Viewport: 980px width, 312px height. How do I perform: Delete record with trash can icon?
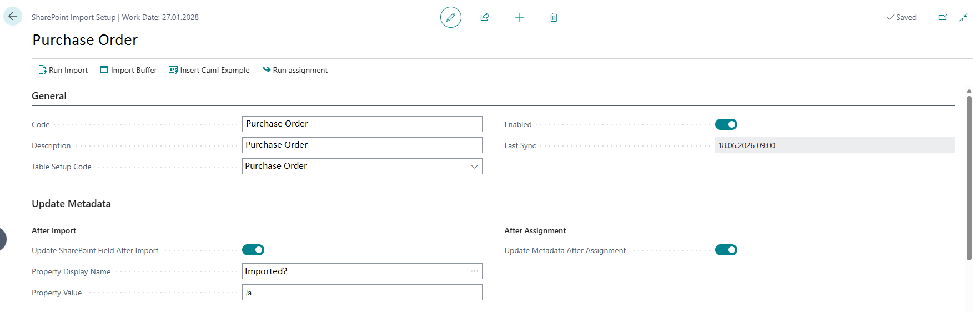(554, 17)
